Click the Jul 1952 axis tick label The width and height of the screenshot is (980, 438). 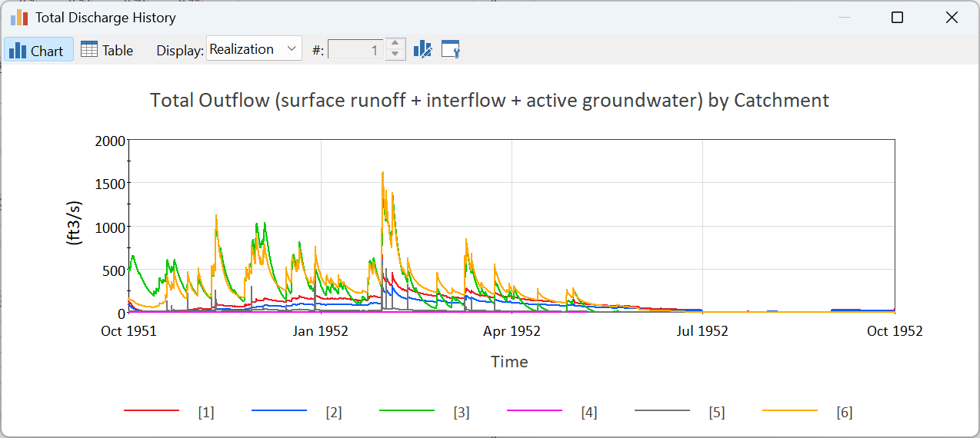[x=702, y=331]
